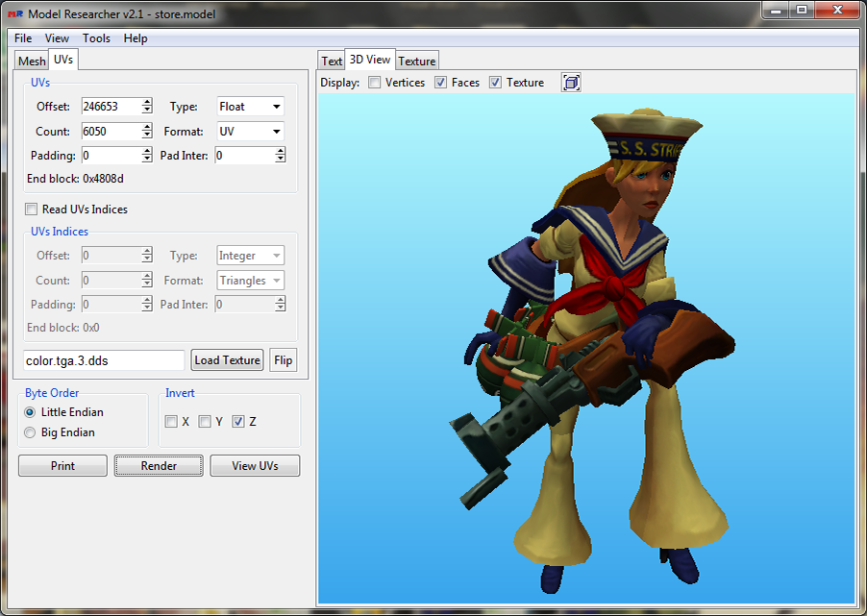Select the 3D View tab
Image resolution: width=867 pixels, height=616 pixels.
370,60
